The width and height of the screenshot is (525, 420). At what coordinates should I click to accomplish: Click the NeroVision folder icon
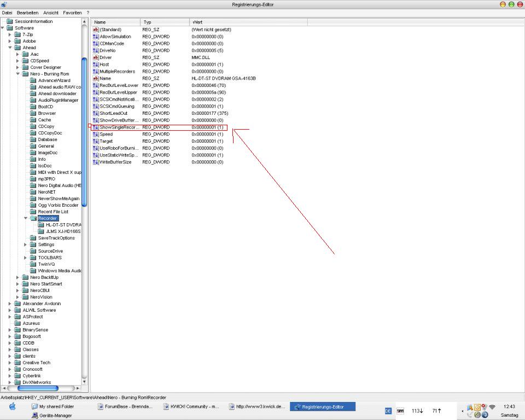(25, 297)
